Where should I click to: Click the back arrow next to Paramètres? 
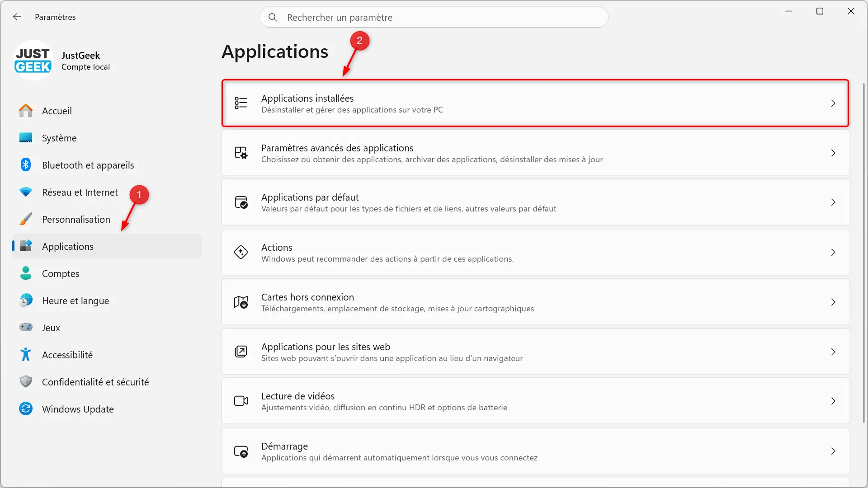(17, 17)
